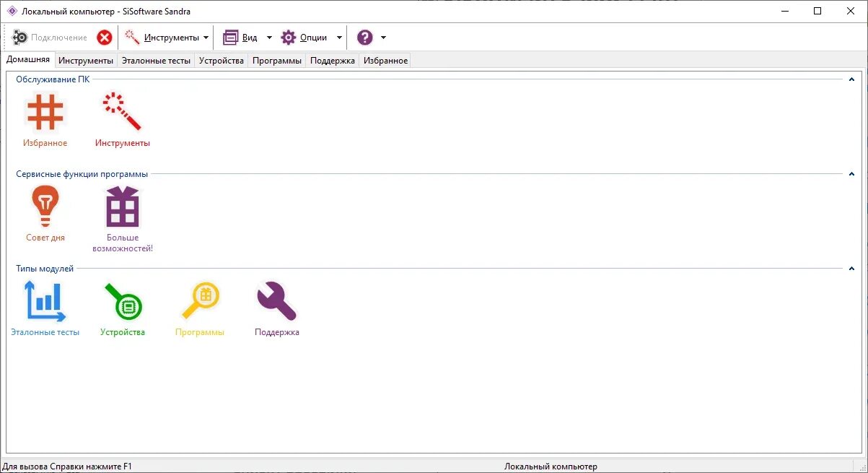Open the Программы yellow magnifier icon
Screen dimensions: 868x473
coord(200,301)
